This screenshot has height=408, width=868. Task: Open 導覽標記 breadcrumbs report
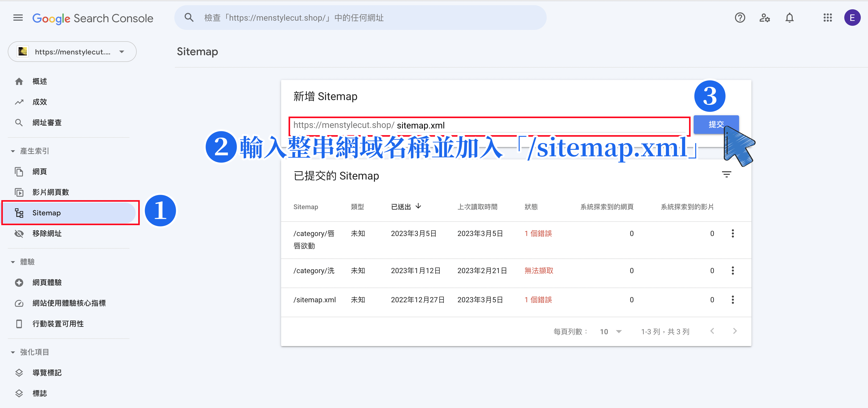47,373
